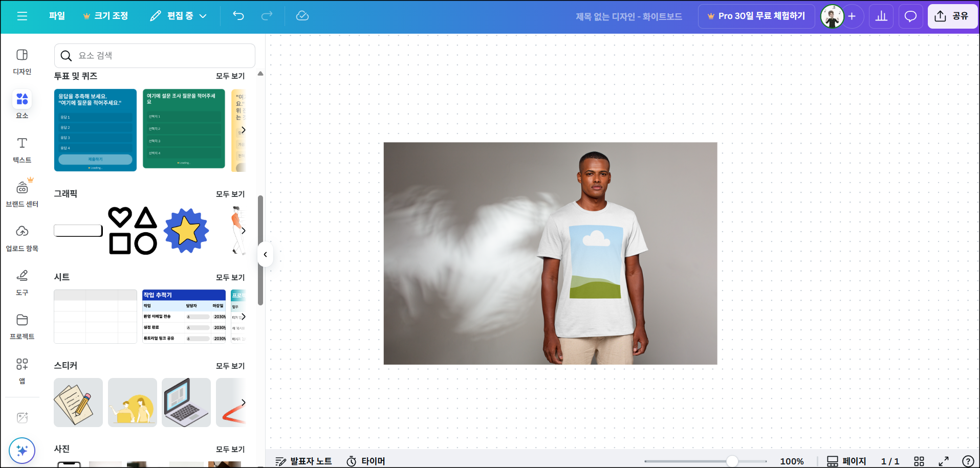This screenshot has height=468, width=980.
Task: Open the grid view icon
Action: coord(919,461)
